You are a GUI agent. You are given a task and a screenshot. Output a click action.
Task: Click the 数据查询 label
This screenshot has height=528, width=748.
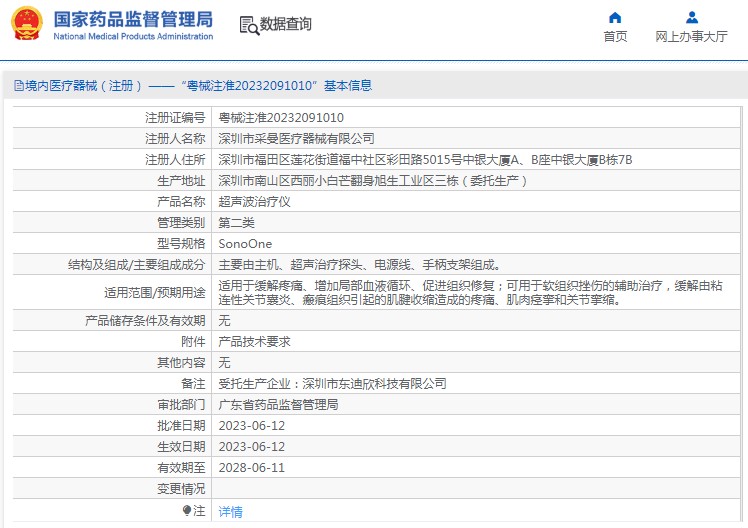(x=285, y=24)
